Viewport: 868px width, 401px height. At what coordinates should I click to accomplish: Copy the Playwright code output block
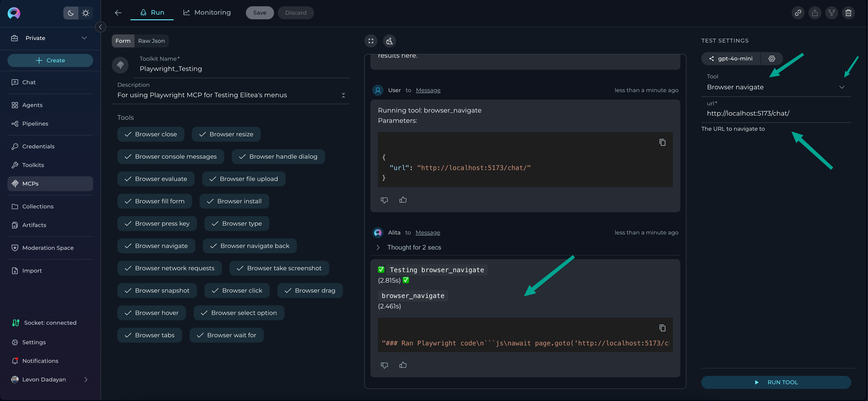[662, 328]
